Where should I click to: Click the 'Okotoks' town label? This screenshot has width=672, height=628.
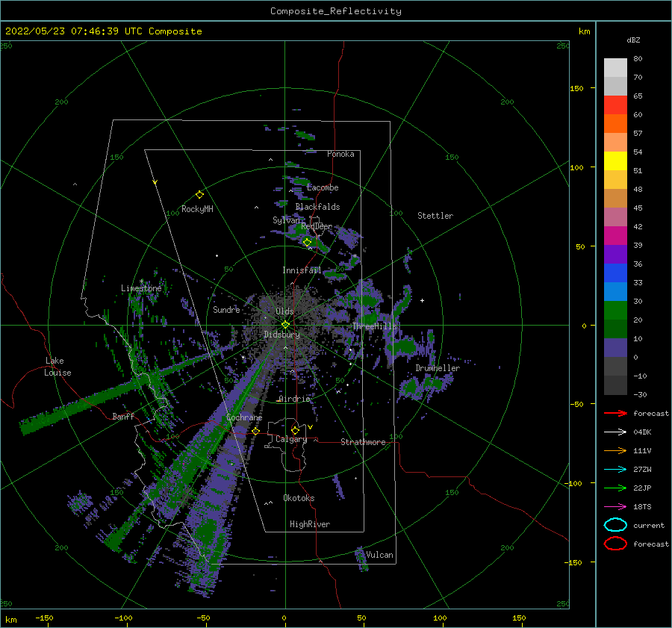299,498
